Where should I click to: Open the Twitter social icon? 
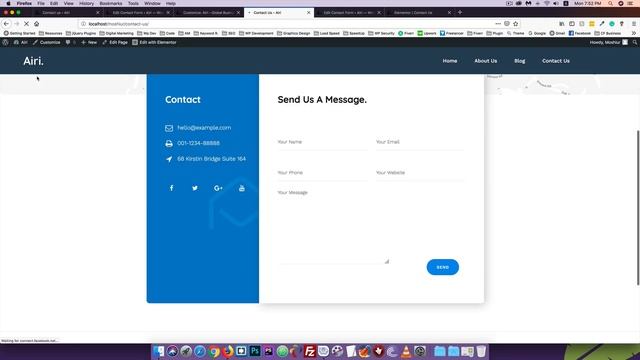(x=195, y=188)
